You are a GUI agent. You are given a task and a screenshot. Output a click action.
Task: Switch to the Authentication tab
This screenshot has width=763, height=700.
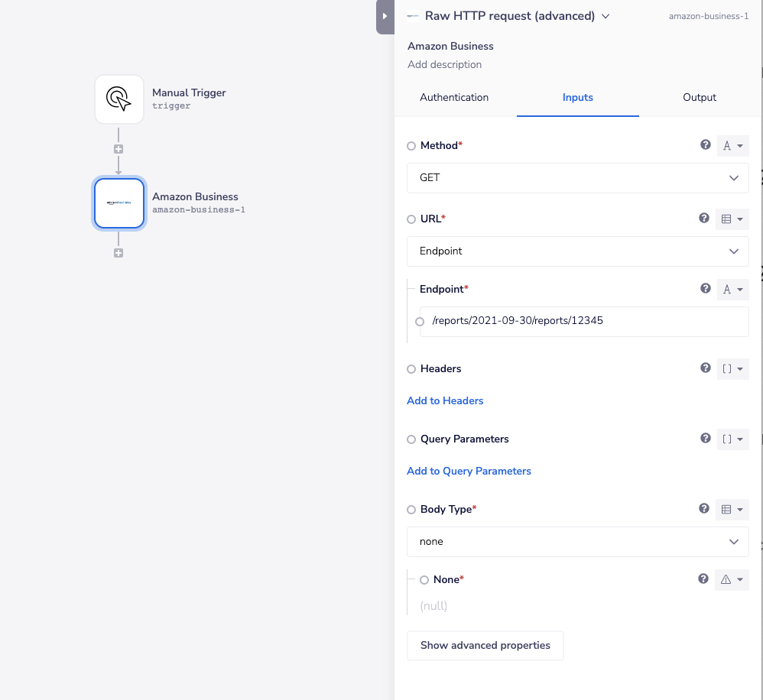[x=454, y=98]
